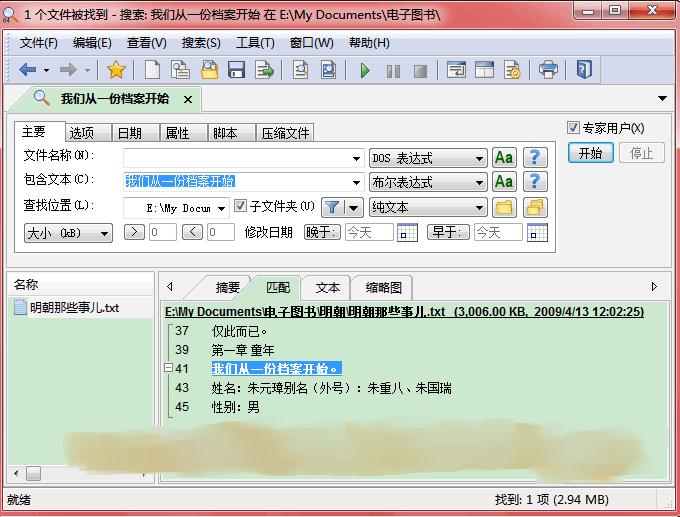The image size is (680, 517).
Task: Click the 停止 button
Action: [x=641, y=153]
